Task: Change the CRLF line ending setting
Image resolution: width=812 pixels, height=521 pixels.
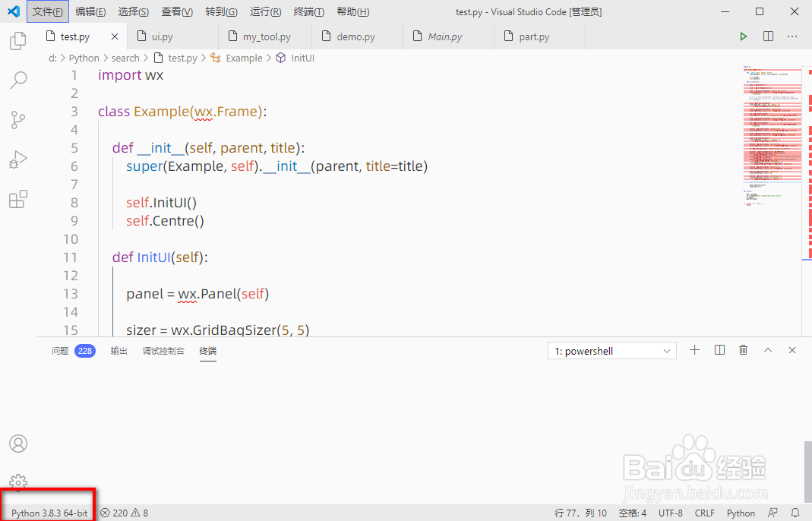Action: 704,513
